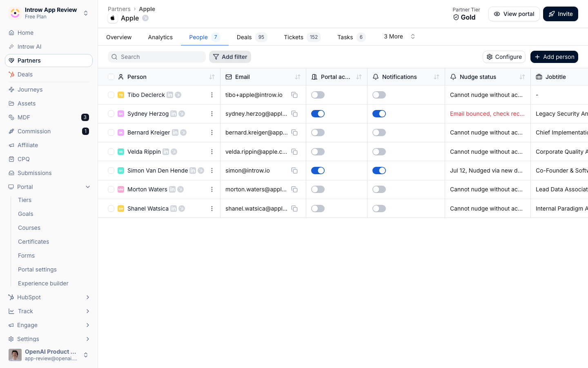Open LinkedIn icon for Simon Van Den Hende

pyautogui.click(x=193, y=171)
